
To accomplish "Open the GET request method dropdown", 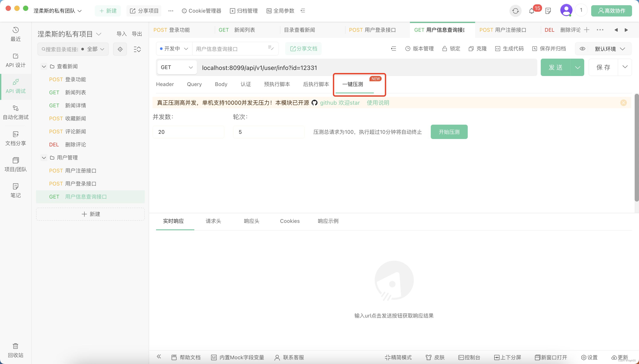I will pos(177,67).
